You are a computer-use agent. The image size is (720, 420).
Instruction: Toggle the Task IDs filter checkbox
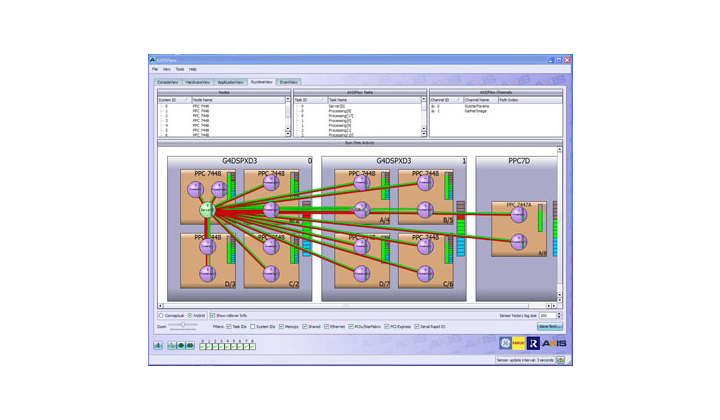(x=229, y=327)
